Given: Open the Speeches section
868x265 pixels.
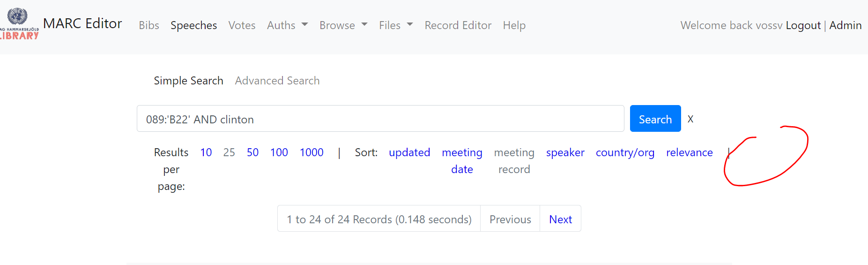Looking at the screenshot, I should [x=193, y=25].
